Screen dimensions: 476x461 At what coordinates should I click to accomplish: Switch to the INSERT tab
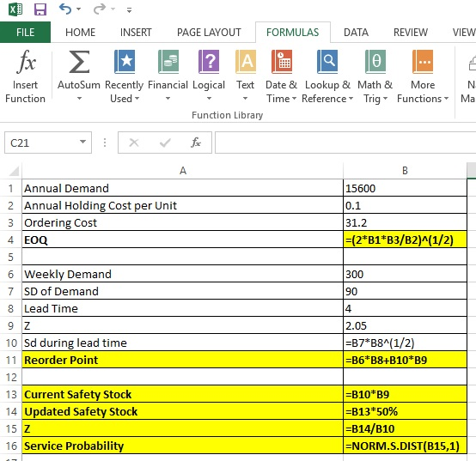coord(136,32)
